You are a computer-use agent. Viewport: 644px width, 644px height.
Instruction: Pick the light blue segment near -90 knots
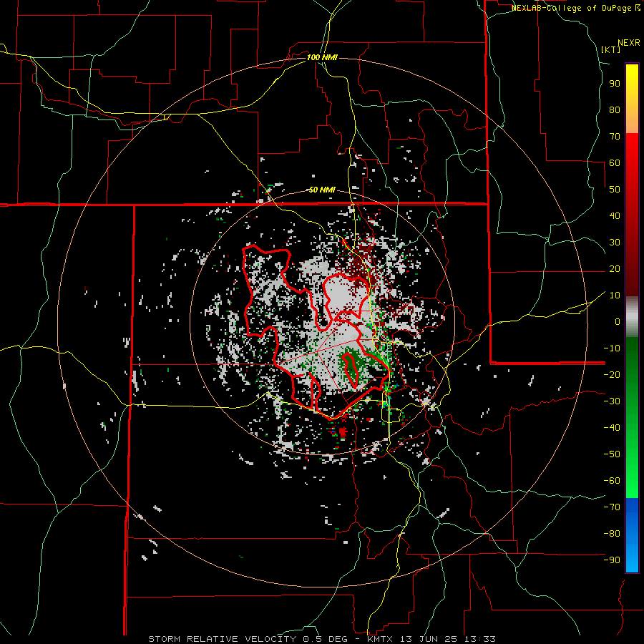click(x=632, y=559)
